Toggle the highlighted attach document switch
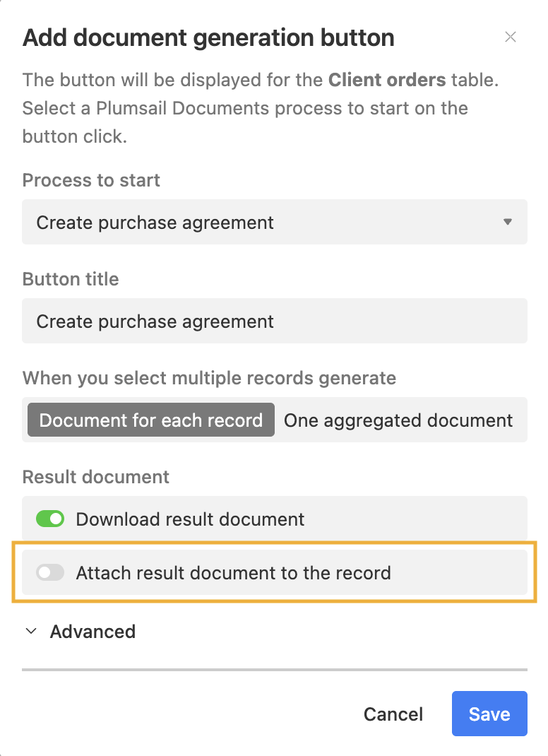 [x=49, y=572]
